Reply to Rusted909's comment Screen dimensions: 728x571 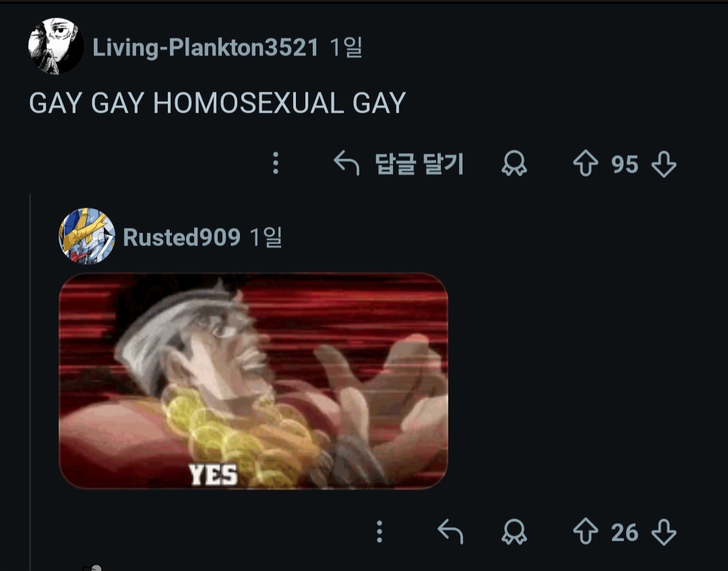pyautogui.click(x=450, y=531)
